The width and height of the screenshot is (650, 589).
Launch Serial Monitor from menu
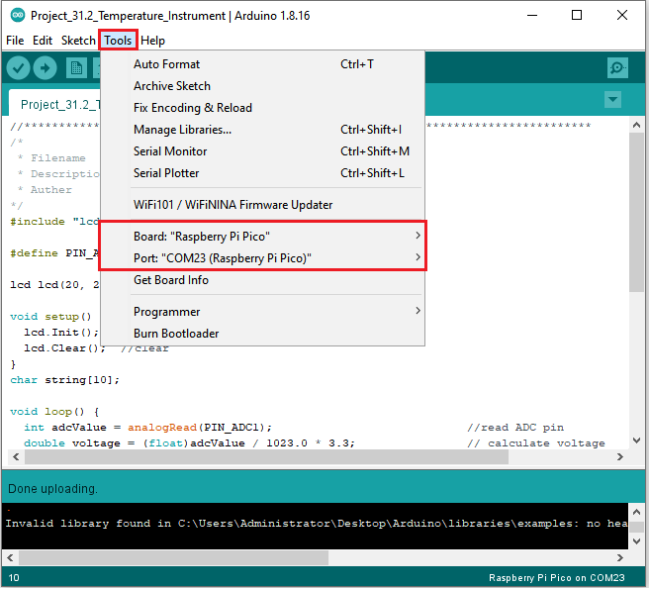pyautogui.click(x=262, y=151)
